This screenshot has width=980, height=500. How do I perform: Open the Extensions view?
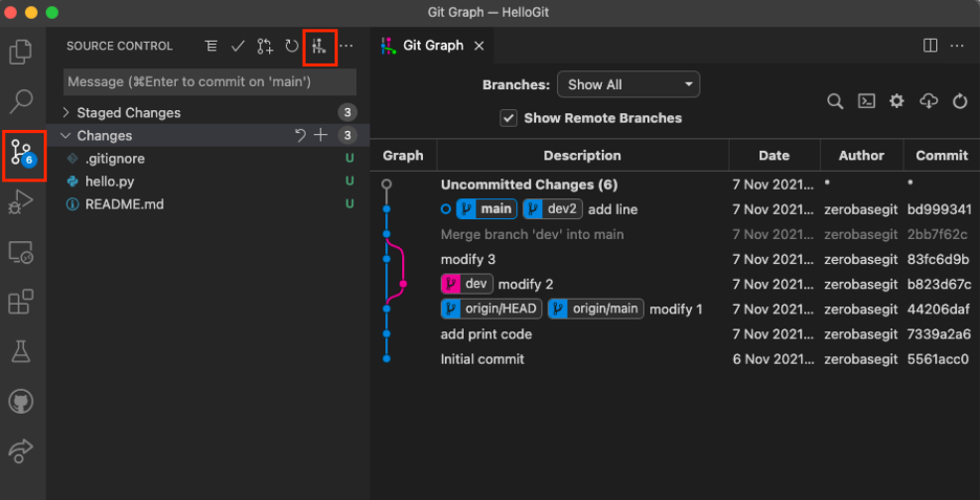[x=22, y=301]
